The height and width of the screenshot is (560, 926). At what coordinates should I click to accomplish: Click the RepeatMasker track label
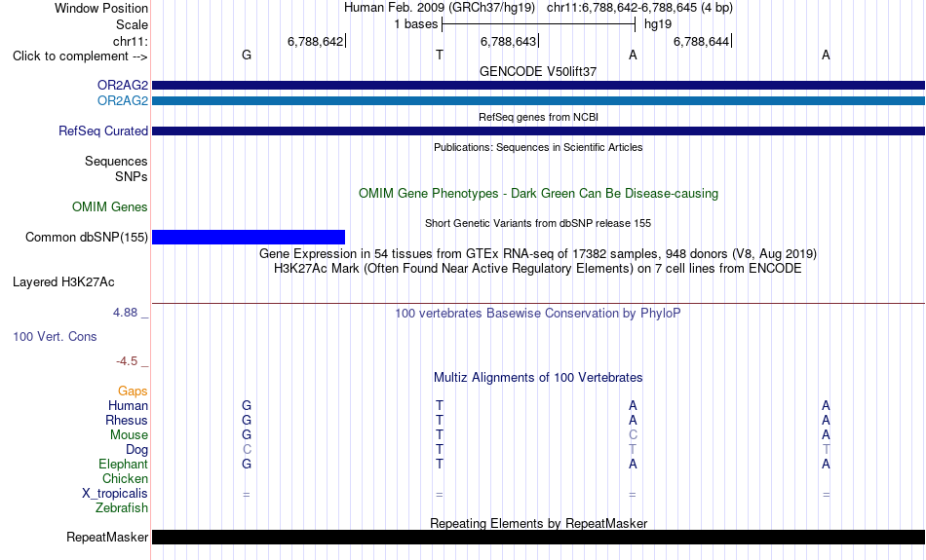(x=107, y=537)
